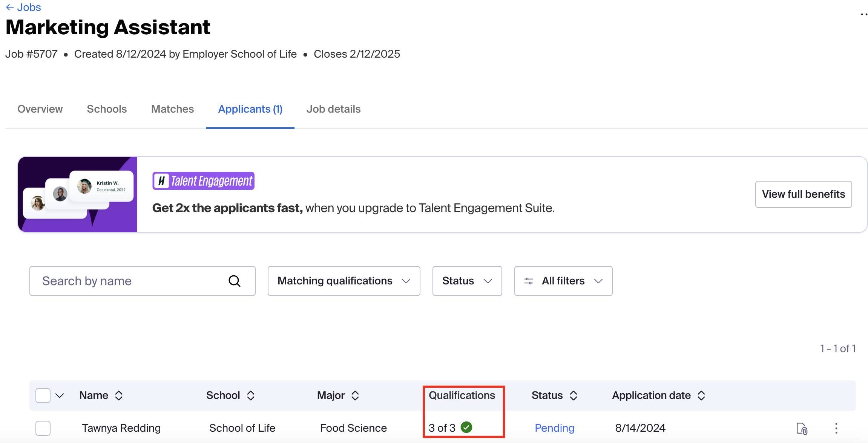Click the 1 - 1 of 1 pagination text
This screenshot has height=443, width=868.
pos(838,349)
